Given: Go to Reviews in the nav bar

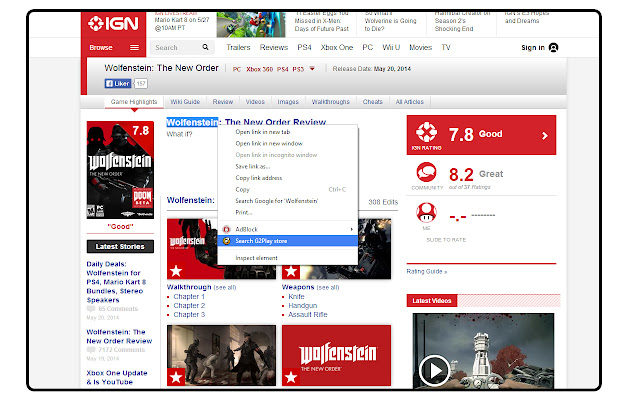Looking at the screenshot, I should [x=274, y=47].
